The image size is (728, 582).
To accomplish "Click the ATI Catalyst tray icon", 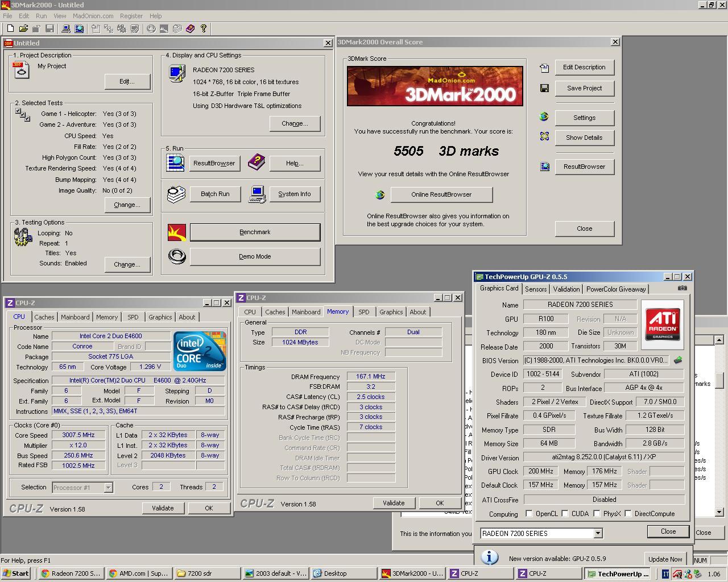I will pos(677,574).
